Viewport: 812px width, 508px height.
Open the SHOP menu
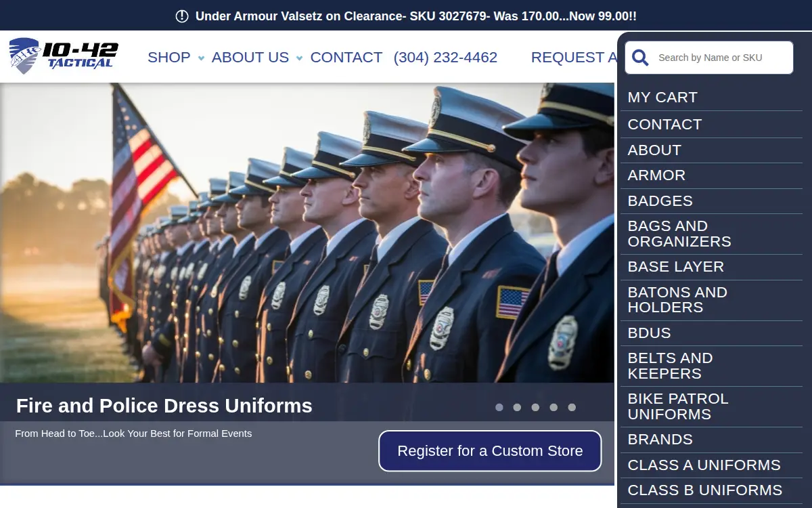coord(169,58)
